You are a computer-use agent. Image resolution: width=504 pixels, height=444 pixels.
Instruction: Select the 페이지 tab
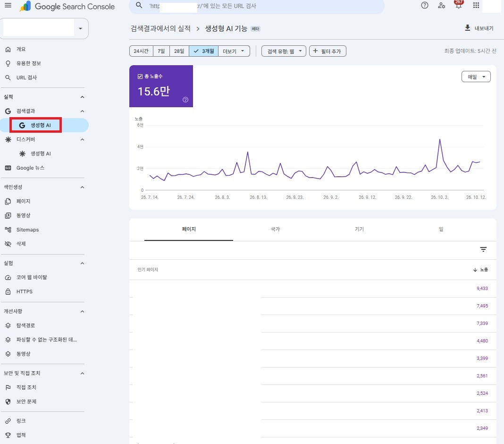[189, 229]
